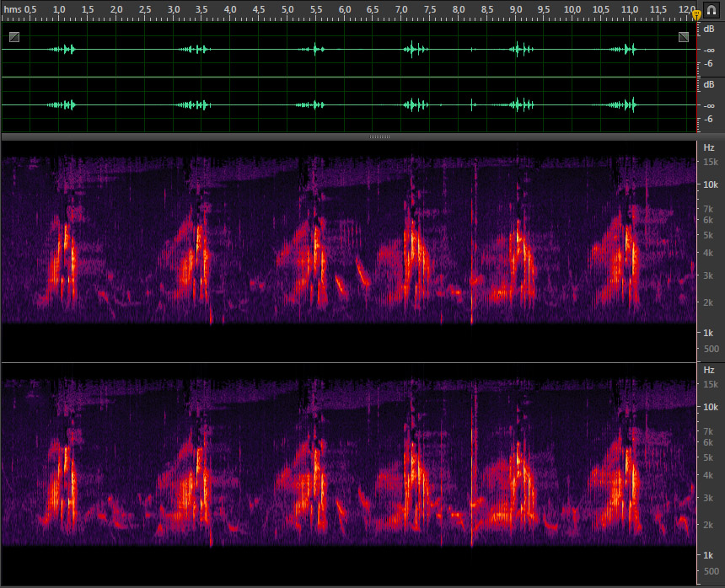Click the yellow playhead marker on the ruler
725x588 pixels.
pos(697,15)
